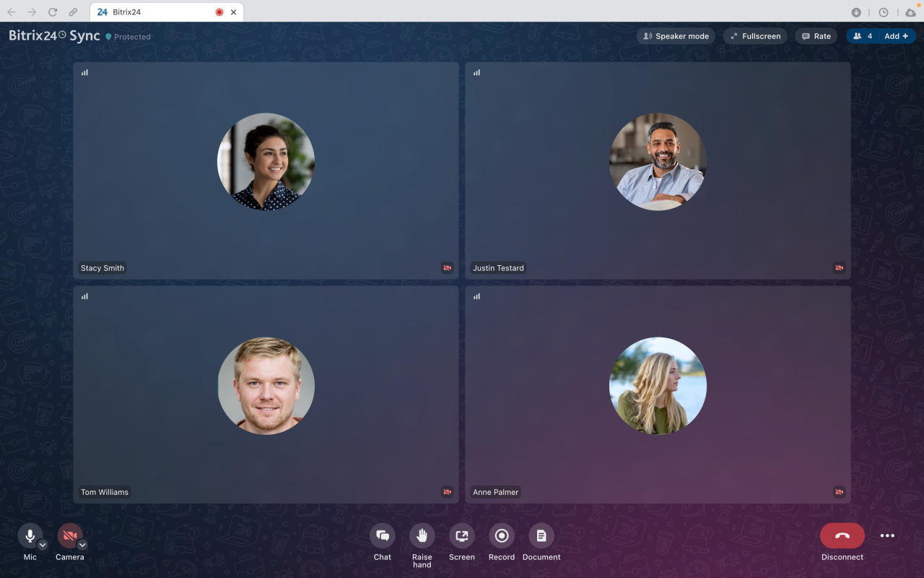The image size is (924, 578).
Task: Hang up with the Disconnect button
Action: (842, 536)
